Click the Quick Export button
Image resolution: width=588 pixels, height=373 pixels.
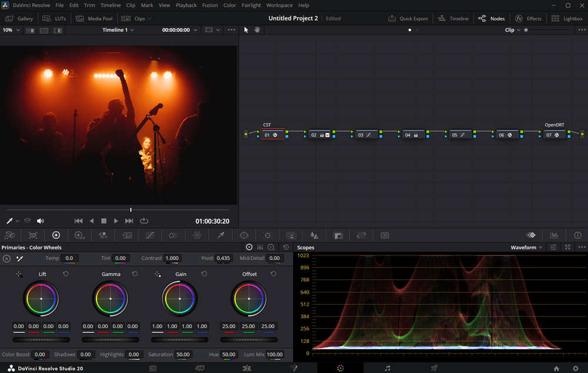[x=408, y=18]
